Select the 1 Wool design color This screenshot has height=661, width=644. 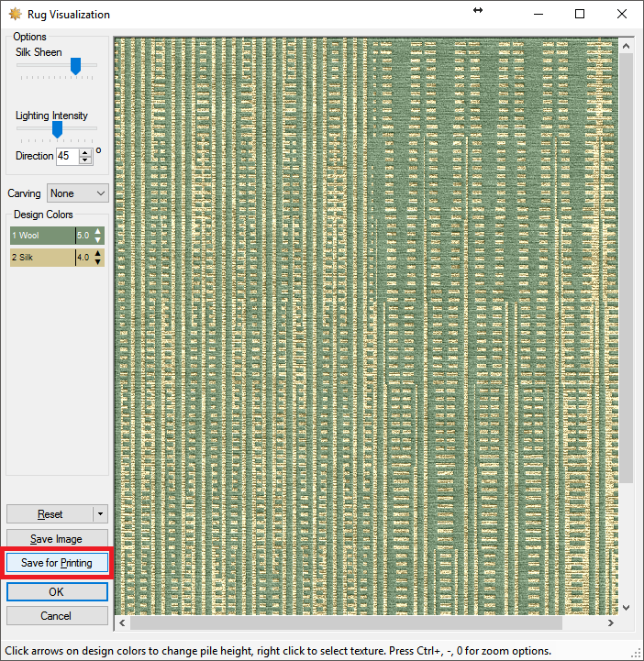[41, 236]
